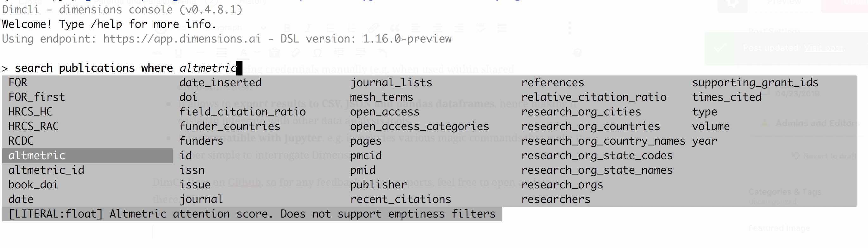Pick research_org_state_codes completion

point(597,155)
